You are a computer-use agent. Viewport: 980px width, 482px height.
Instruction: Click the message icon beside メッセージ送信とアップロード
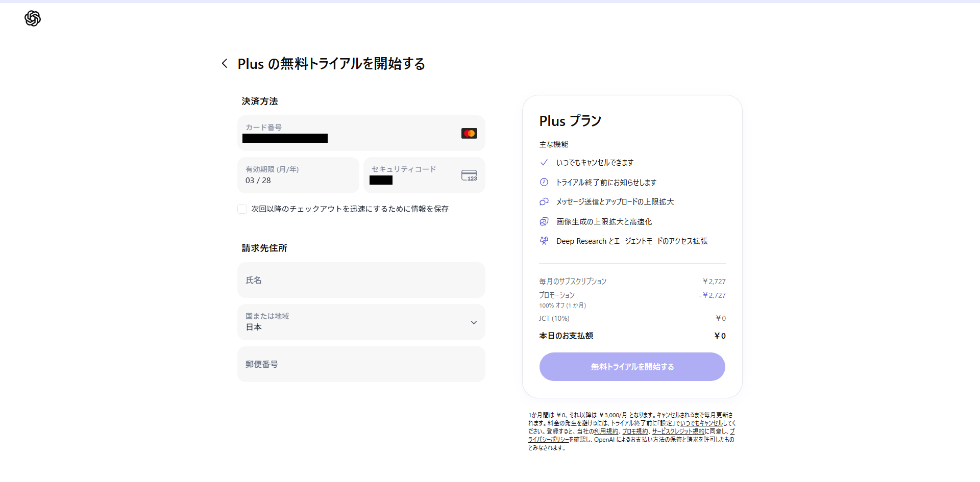tap(544, 202)
